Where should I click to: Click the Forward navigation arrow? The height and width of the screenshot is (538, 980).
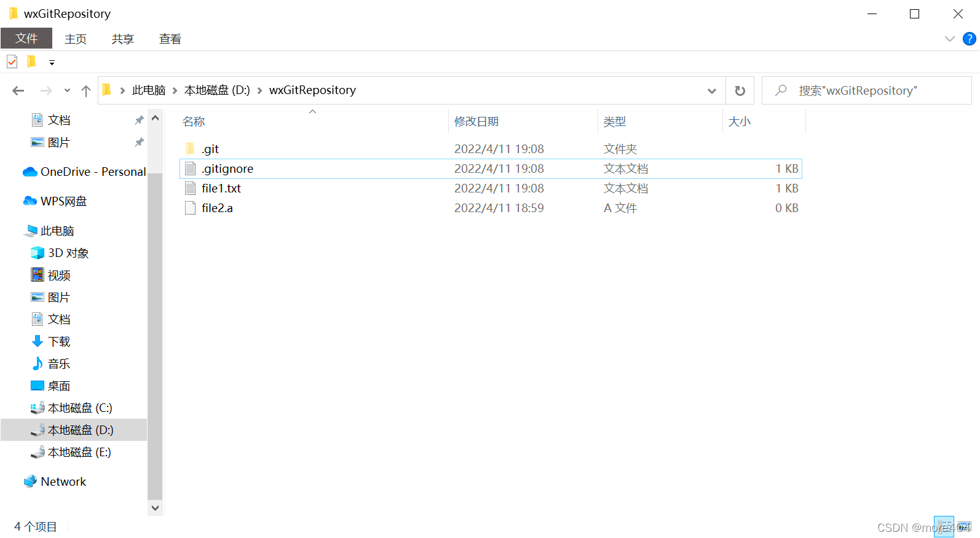click(x=46, y=90)
